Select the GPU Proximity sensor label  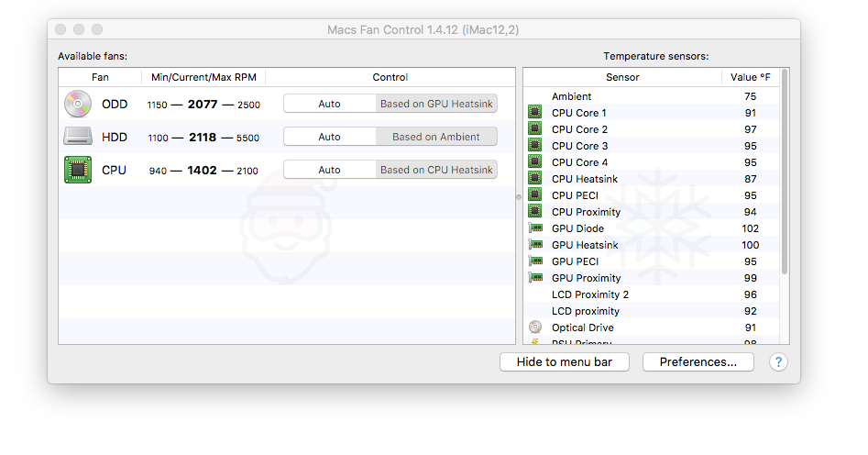click(587, 278)
